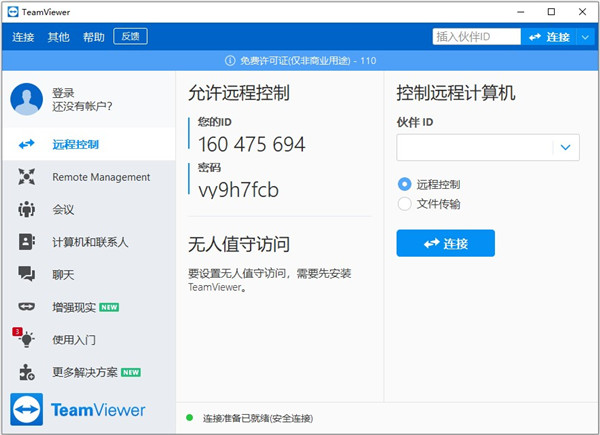Click the Remote Management arrows icon
The height and width of the screenshot is (435, 600).
pos(26,177)
